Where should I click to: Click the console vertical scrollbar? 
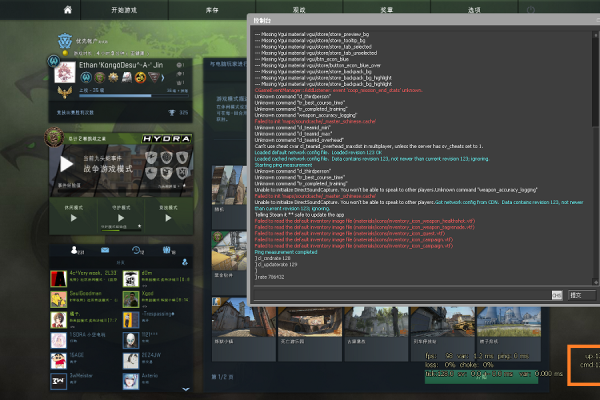[595, 158]
